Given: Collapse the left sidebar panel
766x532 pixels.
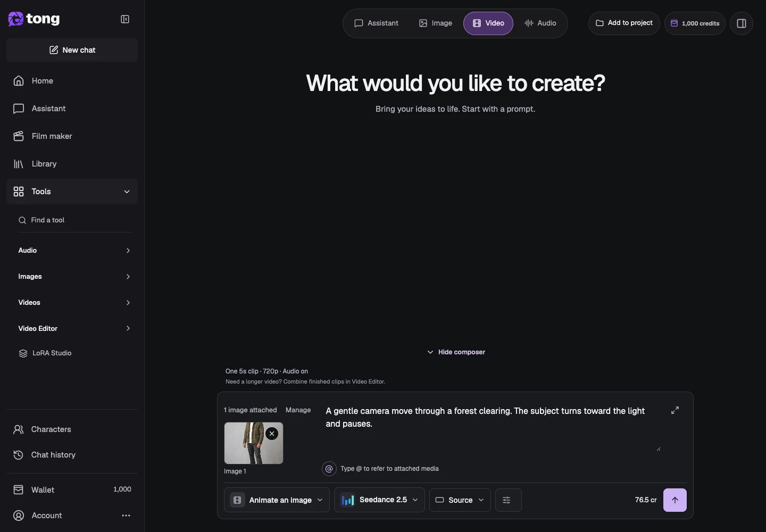Looking at the screenshot, I should (125, 19).
